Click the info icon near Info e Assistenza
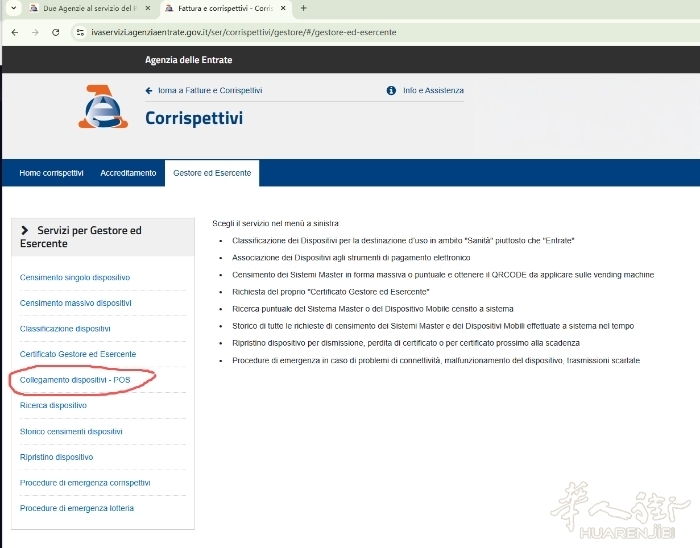 pos(391,90)
